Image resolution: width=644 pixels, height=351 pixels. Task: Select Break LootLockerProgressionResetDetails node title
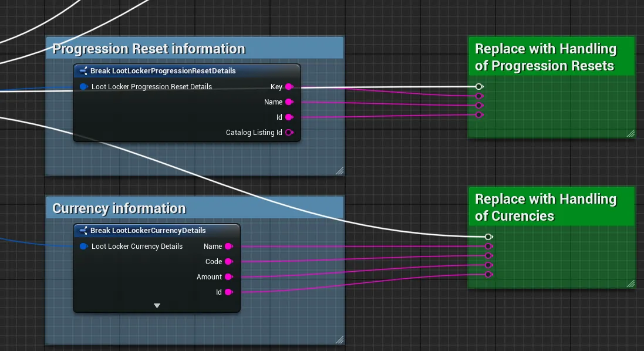(163, 70)
